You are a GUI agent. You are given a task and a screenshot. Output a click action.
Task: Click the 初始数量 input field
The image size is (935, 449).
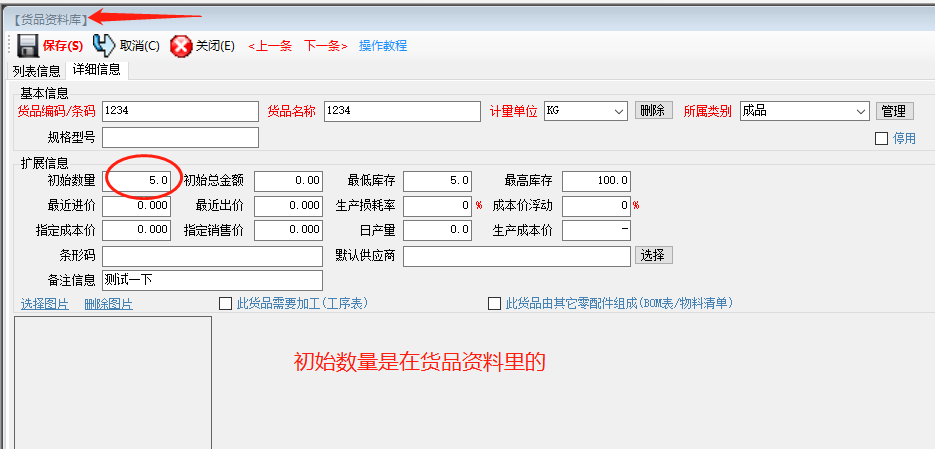137,181
